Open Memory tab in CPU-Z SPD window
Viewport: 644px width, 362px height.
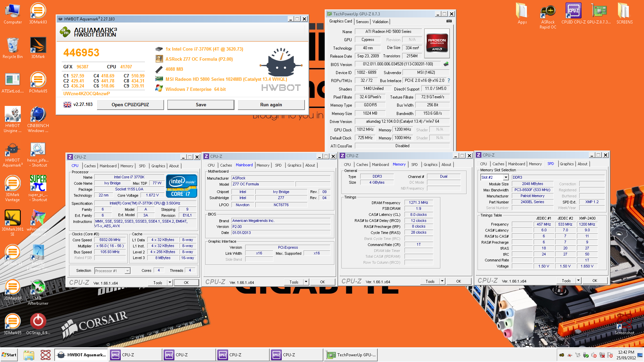(x=535, y=164)
